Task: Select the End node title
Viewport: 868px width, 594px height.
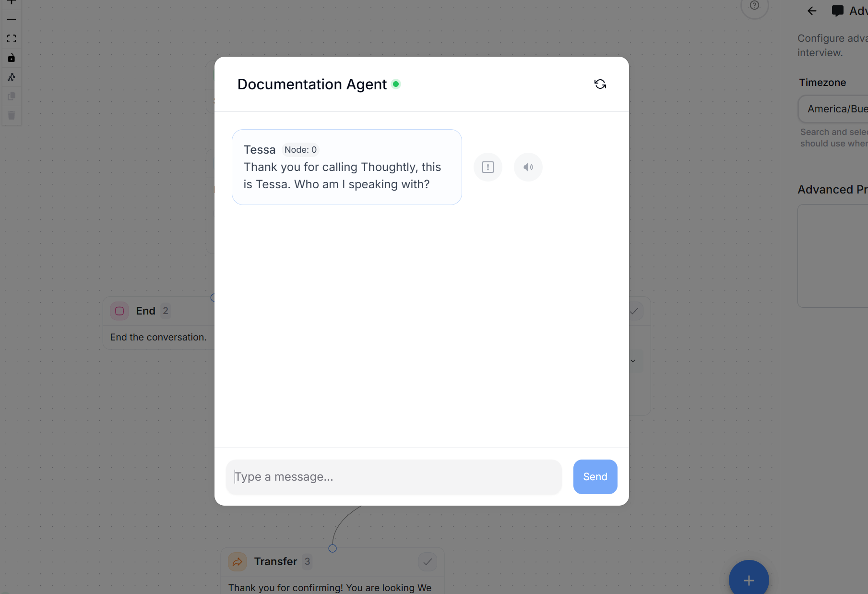Action: (145, 311)
